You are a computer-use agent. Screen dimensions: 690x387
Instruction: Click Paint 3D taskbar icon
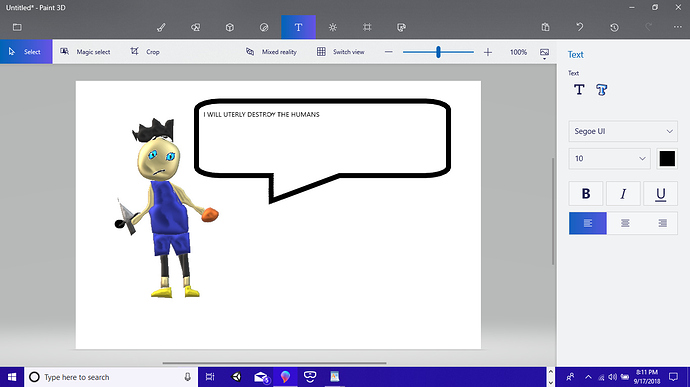[285, 377]
